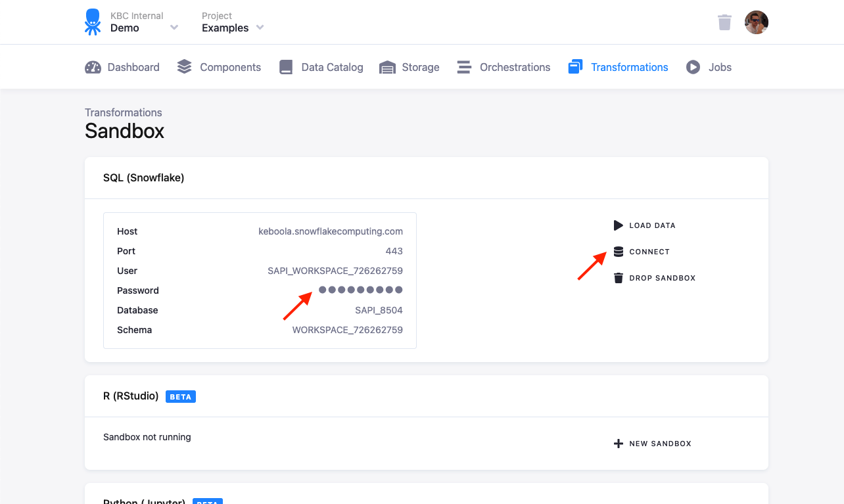Open the Orchestrations tab
Viewport: 844px width, 504px height.
click(x=504, y=67)
